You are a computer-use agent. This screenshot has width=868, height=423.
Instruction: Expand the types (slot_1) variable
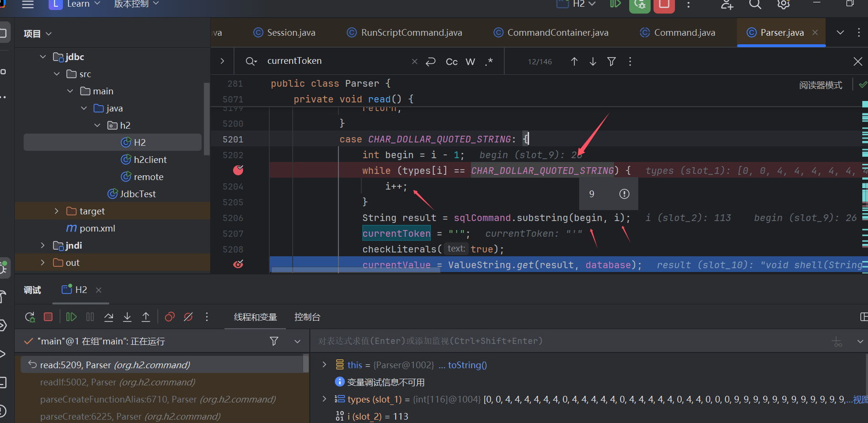click(325, 399)
